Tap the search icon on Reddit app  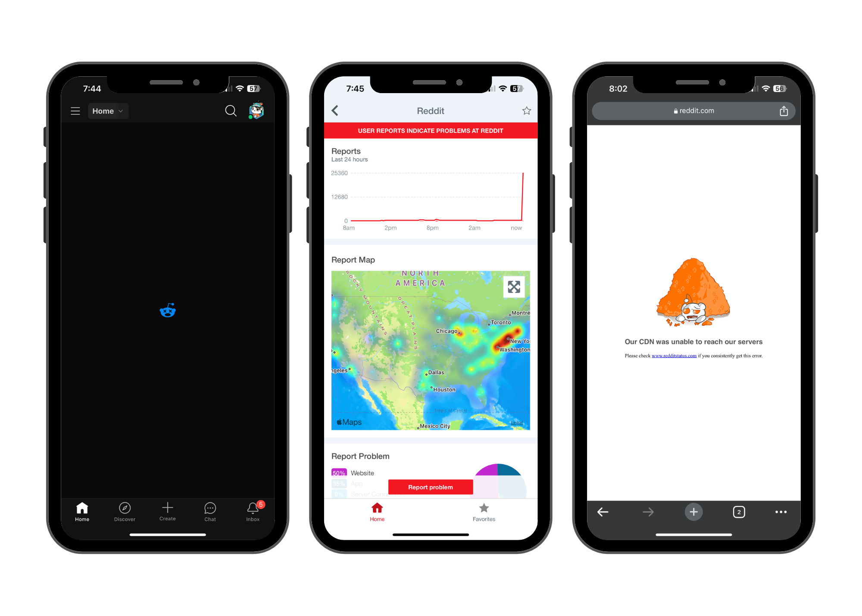(x=232, y=111)
